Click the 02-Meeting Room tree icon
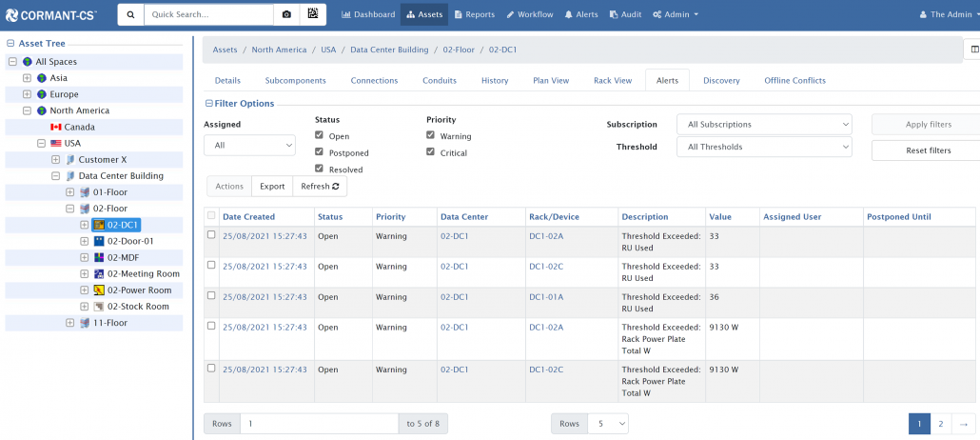 tap(98, 274)
